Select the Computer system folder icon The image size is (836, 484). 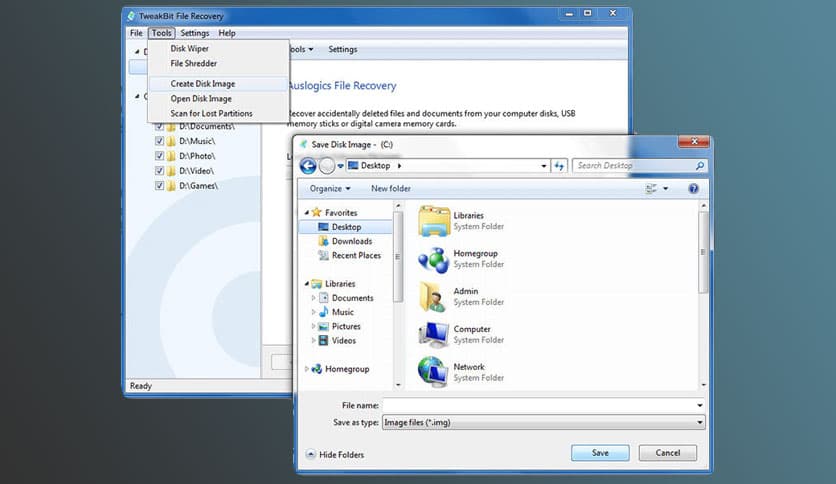point(433,334)
